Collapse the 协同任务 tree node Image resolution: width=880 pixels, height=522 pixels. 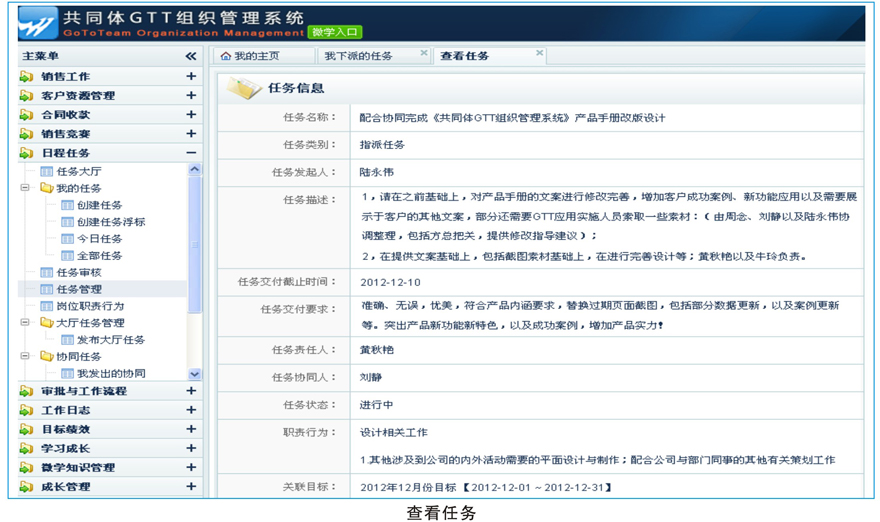tap(26, 356)
